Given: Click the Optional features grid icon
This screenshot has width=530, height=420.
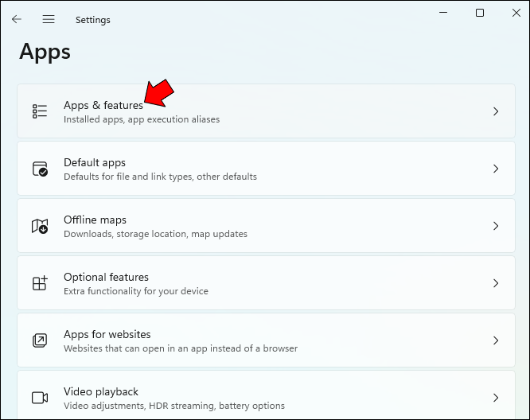Looking at the screenshot, I should click(40, 283).
